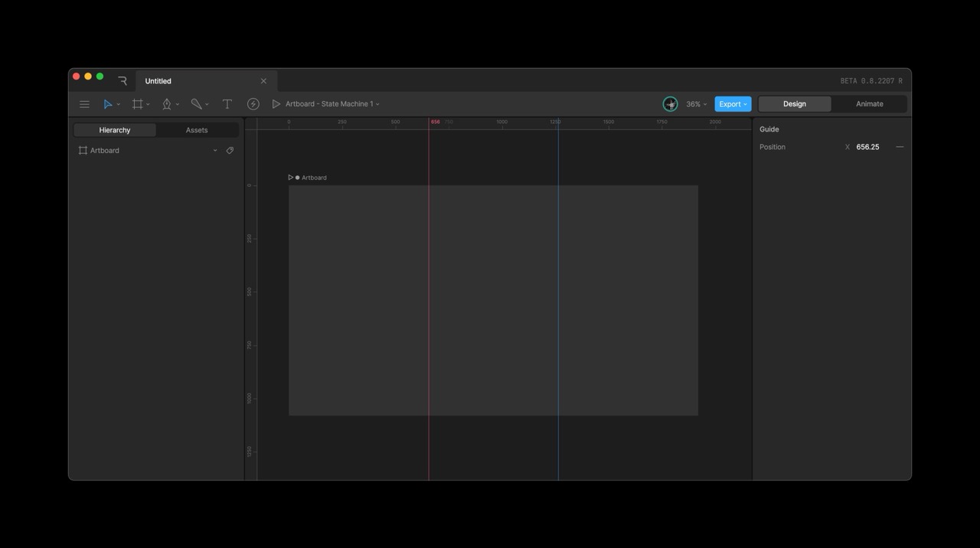Expand the Artboard tool options chevron

coord(148,104)
